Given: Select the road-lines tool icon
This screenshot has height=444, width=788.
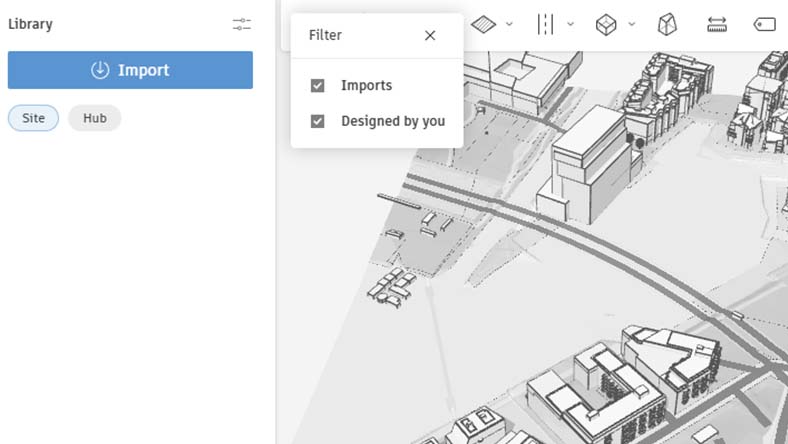Looking at the screenshot, I should pos(545,24).
